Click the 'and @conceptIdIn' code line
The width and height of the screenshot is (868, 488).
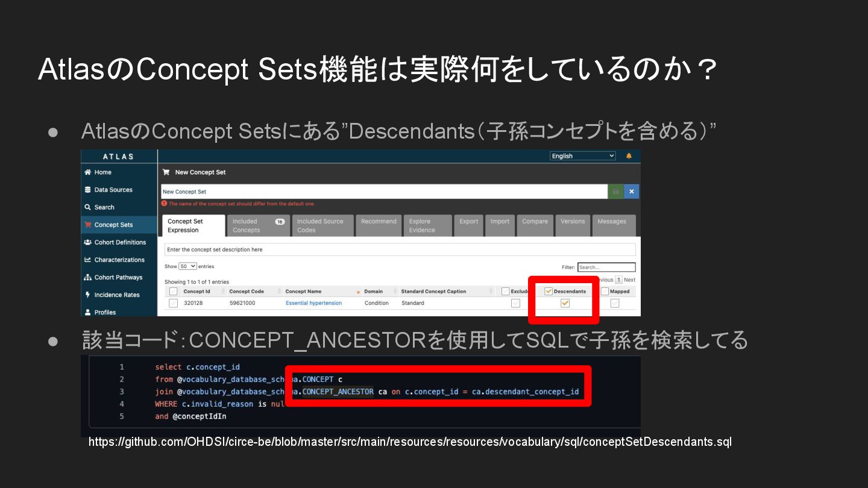(190, 416)
